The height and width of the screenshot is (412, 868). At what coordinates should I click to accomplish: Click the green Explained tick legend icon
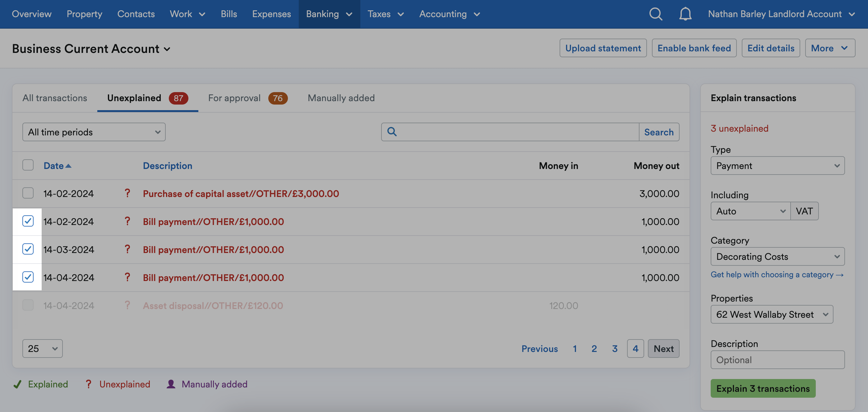[17, 384]
